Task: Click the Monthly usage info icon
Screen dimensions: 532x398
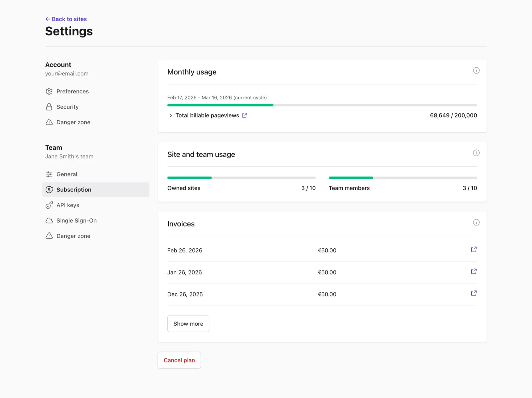Action: click(476, 71)
